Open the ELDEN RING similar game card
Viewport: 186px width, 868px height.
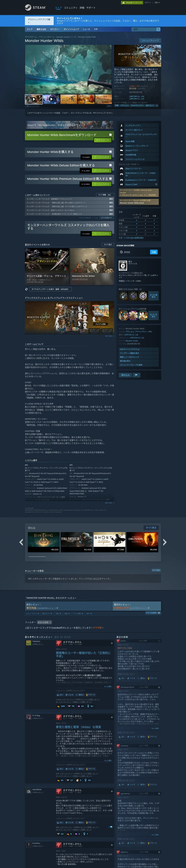point(44,542)
